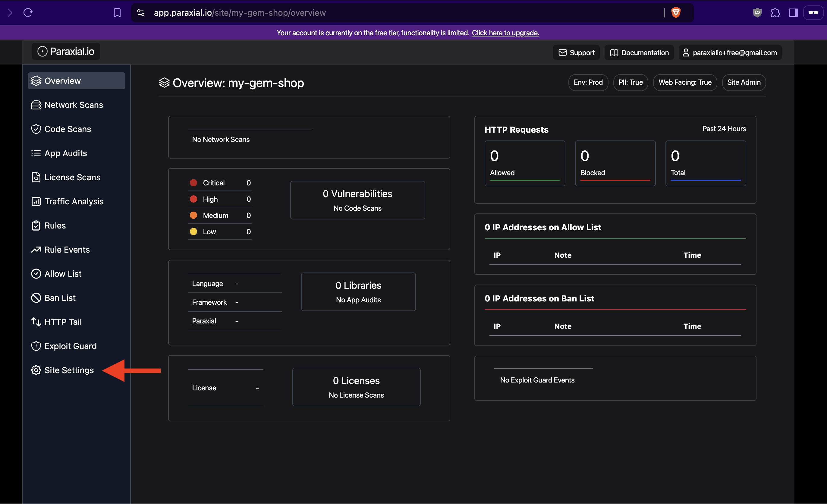Open the extensions puzzle icon
Screen dimensions: 827x504
pos(775,13)
